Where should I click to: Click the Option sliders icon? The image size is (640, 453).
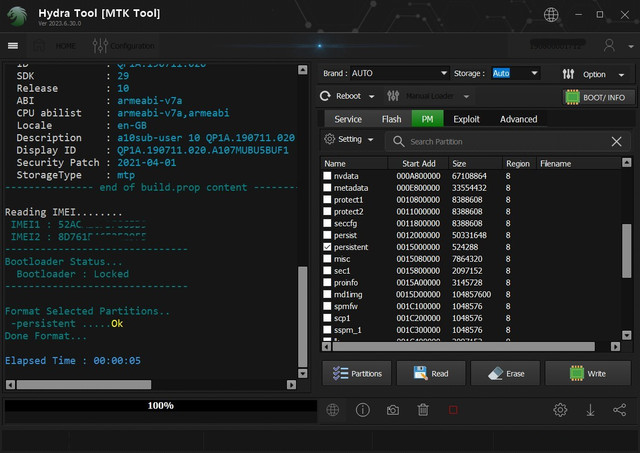(x=568, y=74)
